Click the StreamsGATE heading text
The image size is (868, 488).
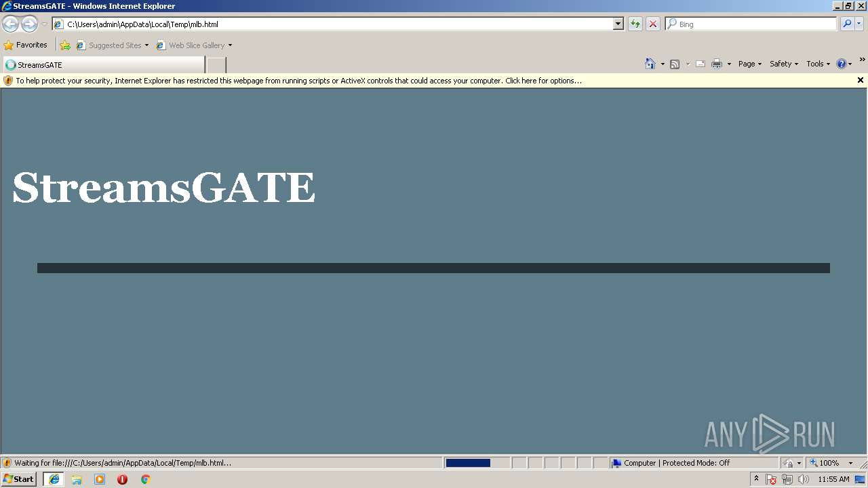[x=164, y=188]
